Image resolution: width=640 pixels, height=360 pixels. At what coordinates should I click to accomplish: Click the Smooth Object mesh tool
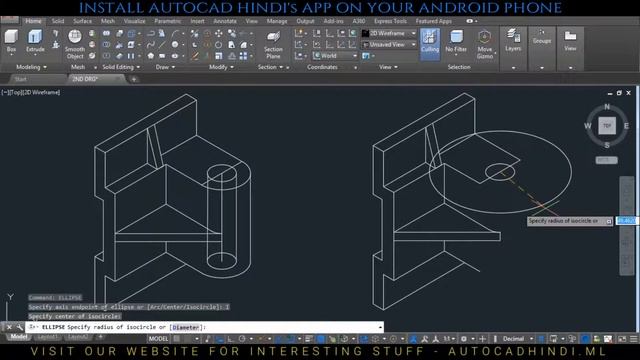pos(75,44)
